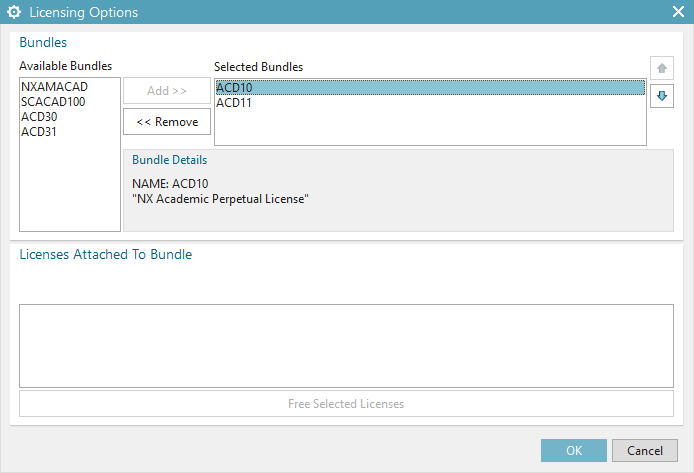Click empty area of Available Bundles list

pos(70,190)
